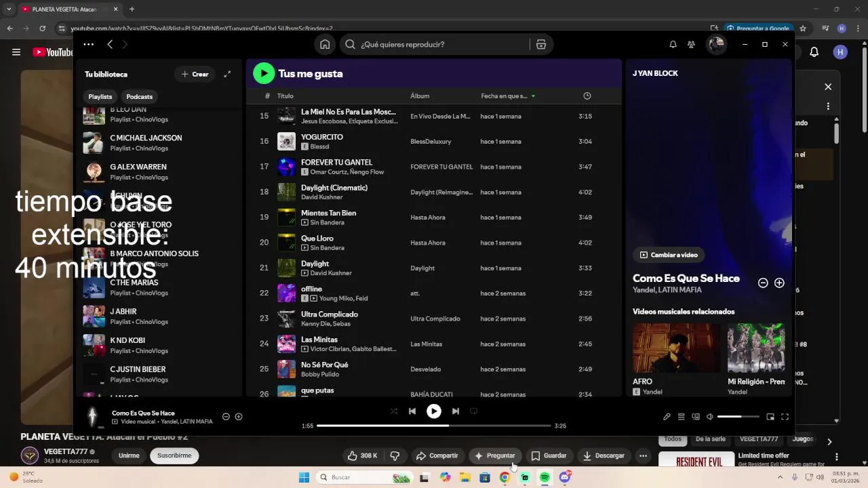Toggle shuffle in player bar
Viewport: 868px width, 488px height.
coord(394,411)
